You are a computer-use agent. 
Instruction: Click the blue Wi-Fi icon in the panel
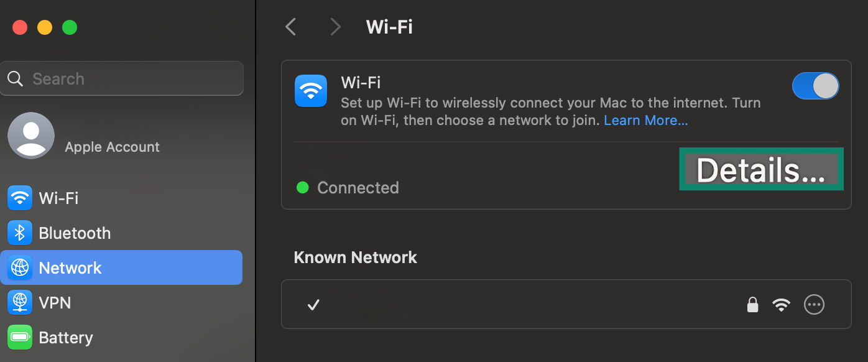311,90
